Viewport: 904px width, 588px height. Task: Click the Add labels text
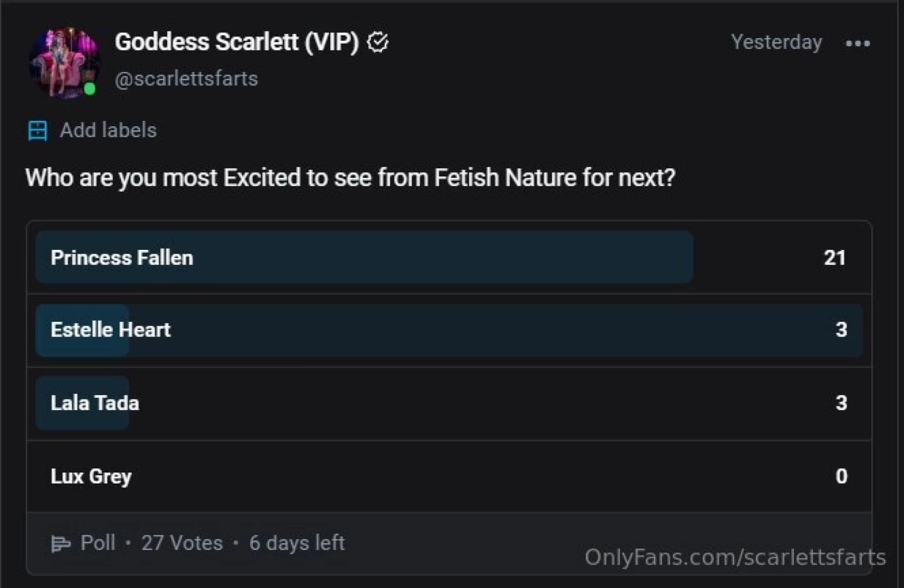point(108,131)
